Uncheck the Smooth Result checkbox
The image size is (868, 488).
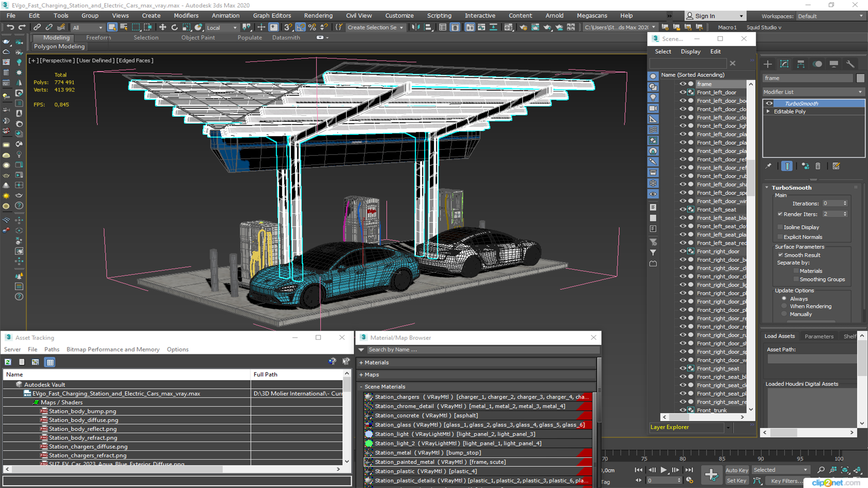[x=780, y=255]
